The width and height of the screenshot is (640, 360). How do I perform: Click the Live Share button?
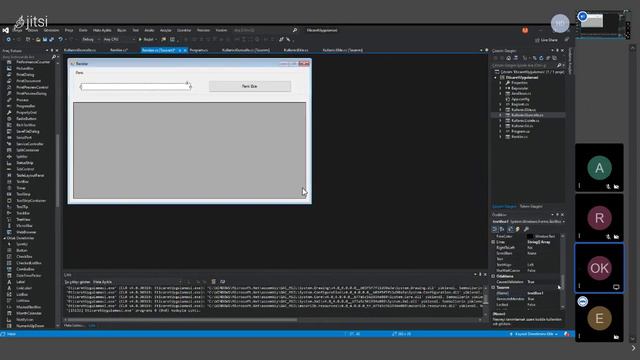coord(546,40)
